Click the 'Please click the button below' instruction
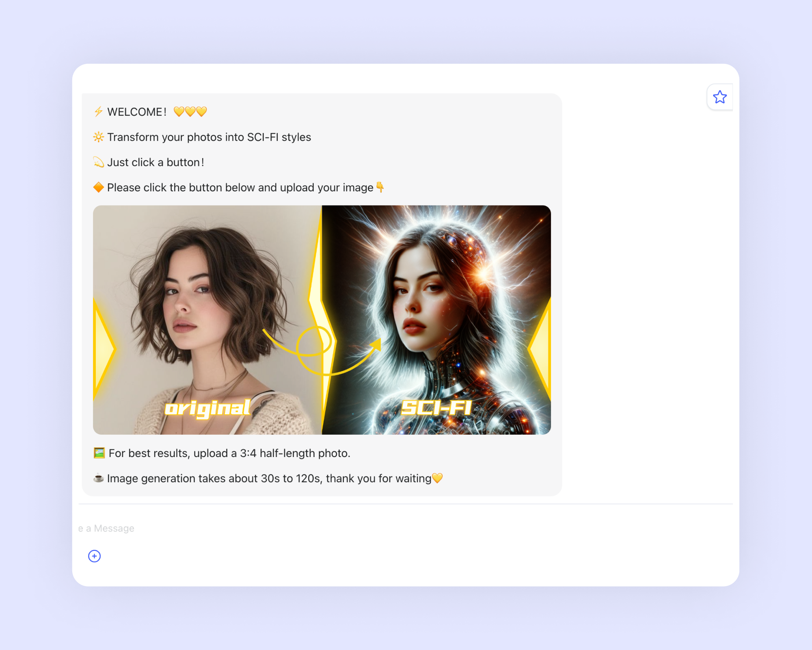 coord(240,187)
